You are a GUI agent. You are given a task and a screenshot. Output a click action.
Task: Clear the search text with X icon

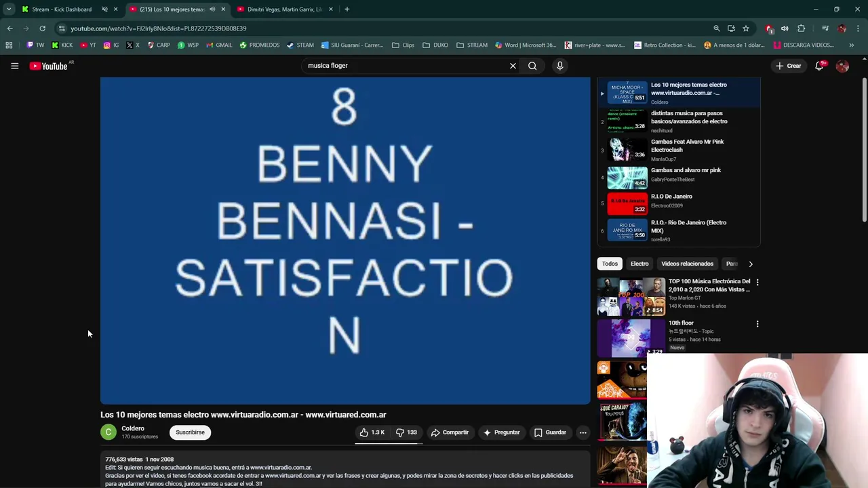coord(513,66)
